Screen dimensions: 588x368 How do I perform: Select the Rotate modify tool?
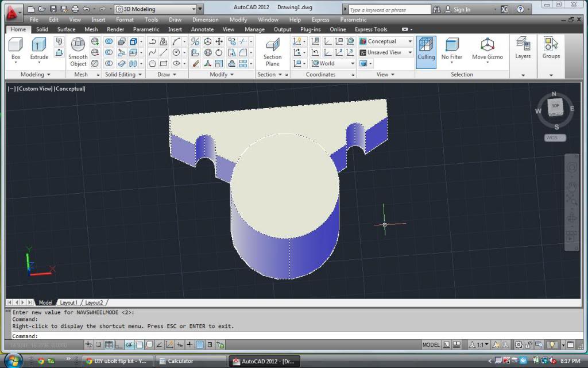point(219,52)
